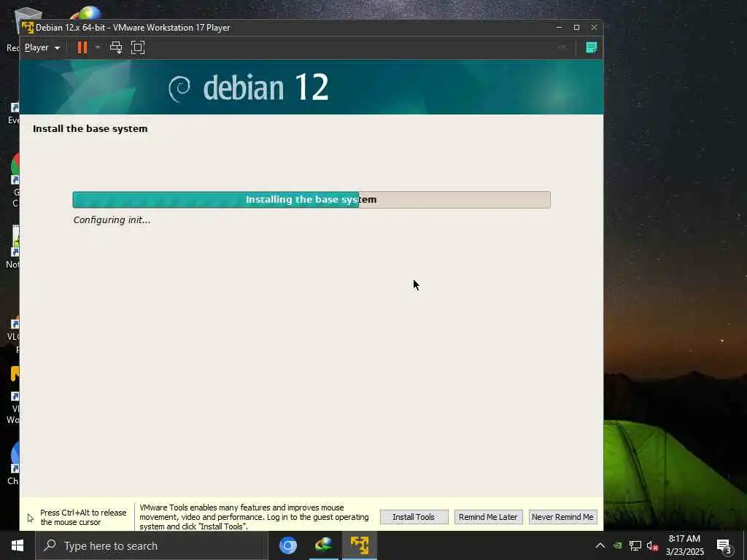Click the VMware Player taskbar icon
Viewport: 747px width, 560px height.
coord(360,545)
